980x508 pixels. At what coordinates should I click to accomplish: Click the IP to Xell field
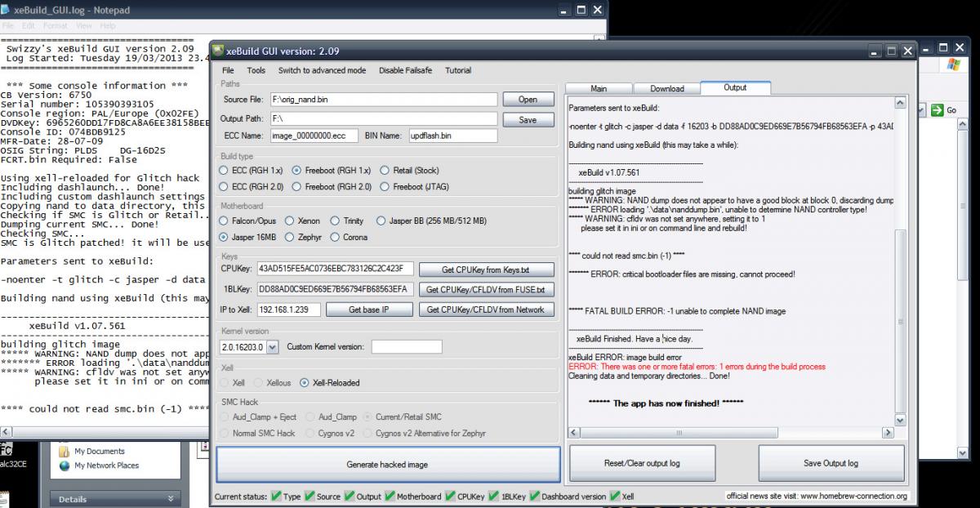(288, 310)
